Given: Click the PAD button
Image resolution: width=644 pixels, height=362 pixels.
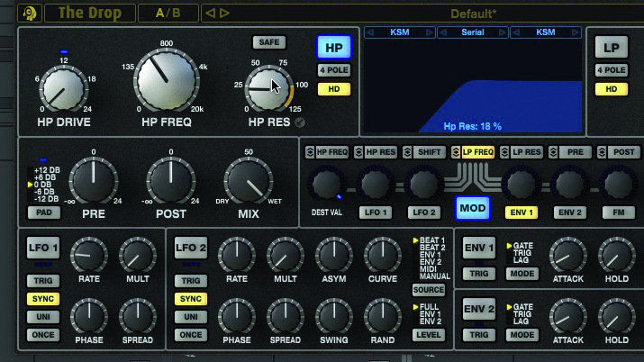Looking at the screenshot, I should pos(44,213).
